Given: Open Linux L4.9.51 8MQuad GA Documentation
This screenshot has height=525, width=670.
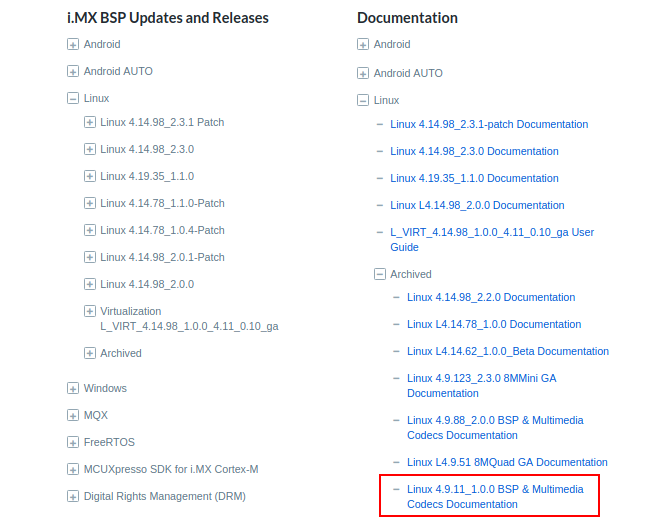Looking at the screenshot, I should (x=507, y=462).
